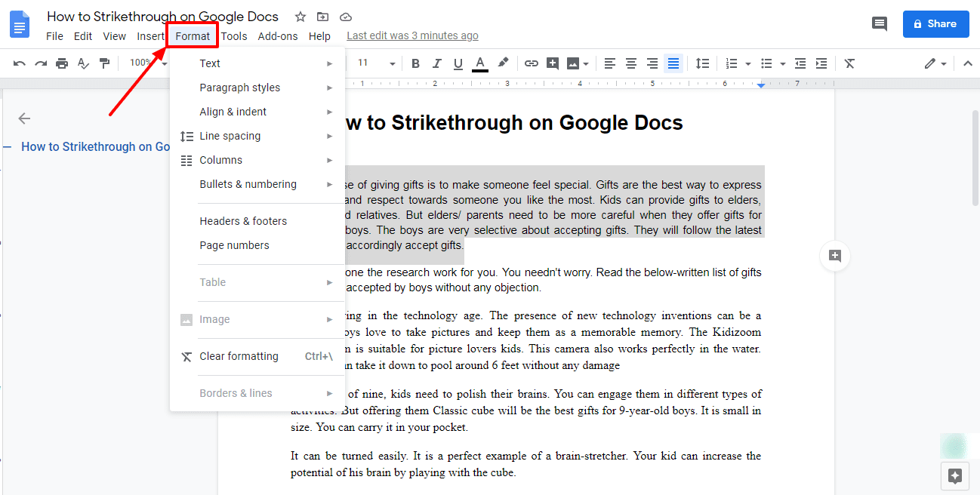Expand the Columns submenu

(x=257, y=160)
